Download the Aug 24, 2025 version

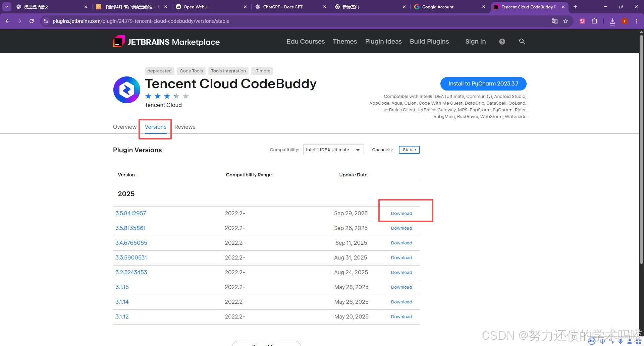(401, 273)
